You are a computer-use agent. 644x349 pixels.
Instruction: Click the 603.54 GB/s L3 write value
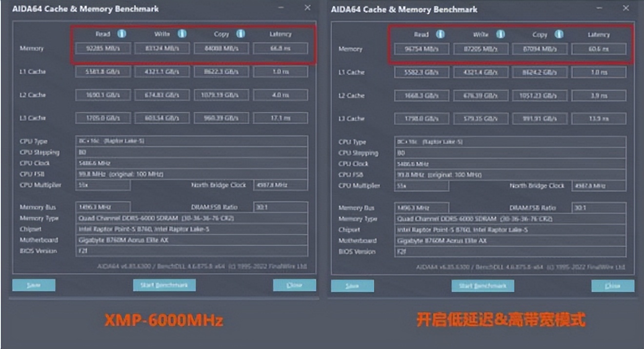pos(162,118)
